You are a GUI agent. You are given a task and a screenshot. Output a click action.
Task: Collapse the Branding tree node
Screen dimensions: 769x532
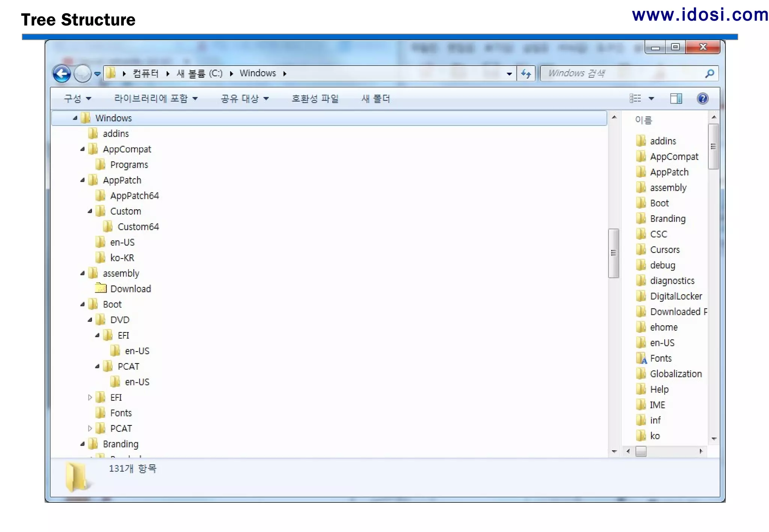click(x=83, y=444)
